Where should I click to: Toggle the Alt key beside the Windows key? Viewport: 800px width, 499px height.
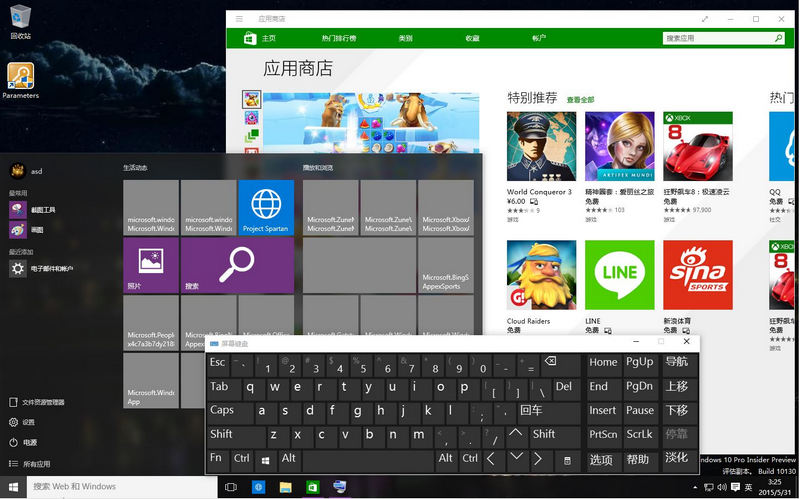pos(289,460)
